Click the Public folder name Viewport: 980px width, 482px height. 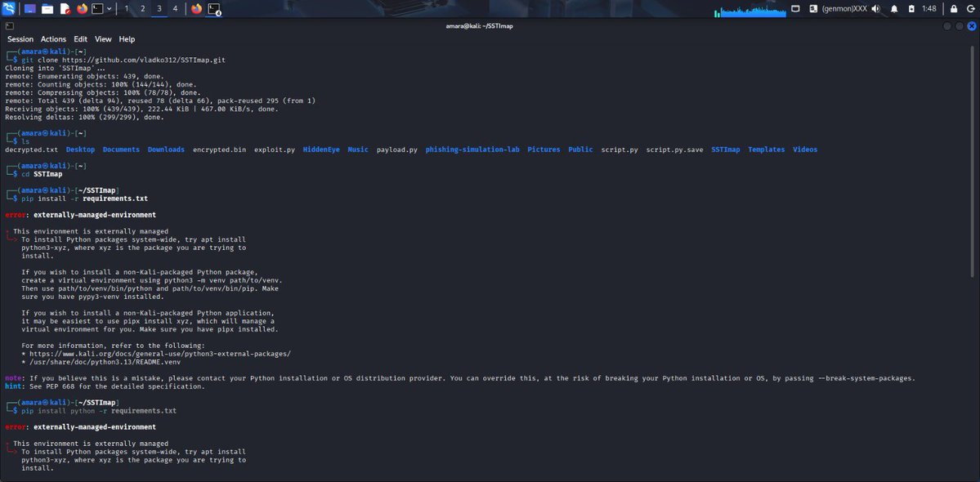[580, 150]
